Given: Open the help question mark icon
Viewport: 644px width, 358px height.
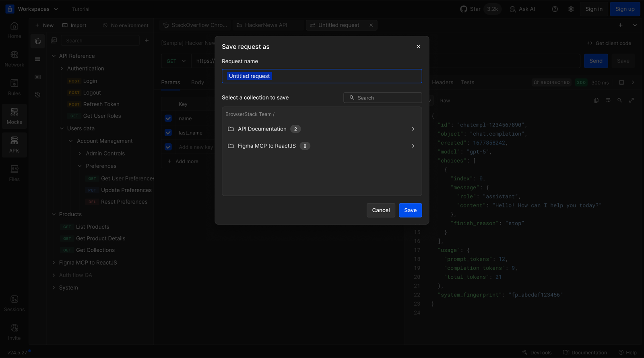Looking at the screenshot, I should coord(555,9).
